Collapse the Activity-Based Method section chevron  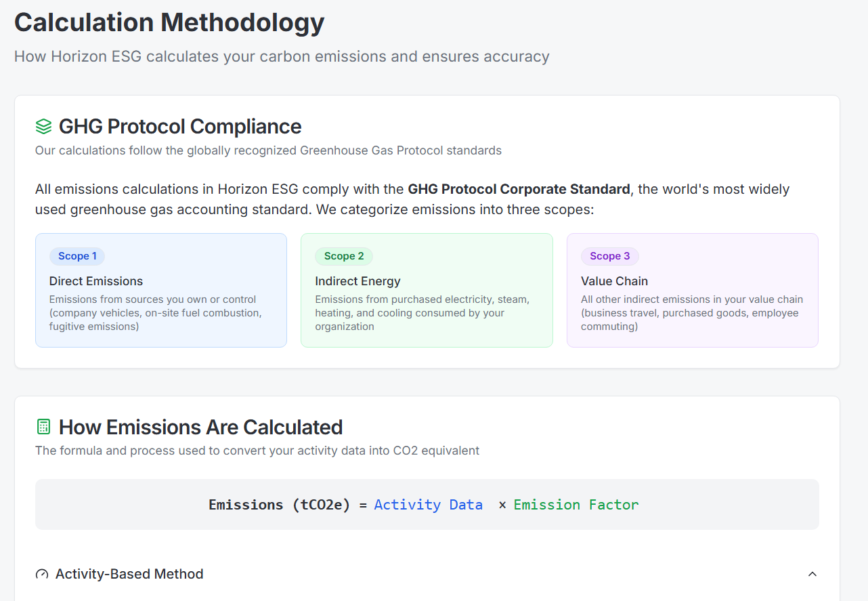[x=812, y=574]
